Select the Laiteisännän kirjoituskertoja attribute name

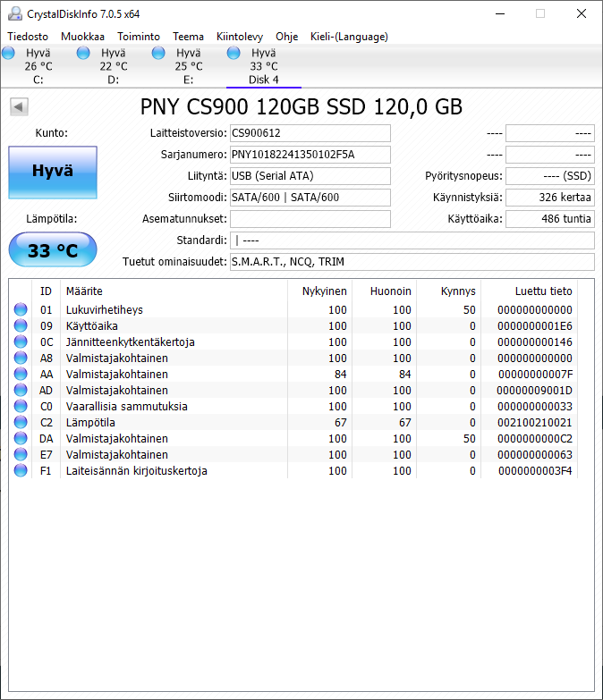point(137,470)
